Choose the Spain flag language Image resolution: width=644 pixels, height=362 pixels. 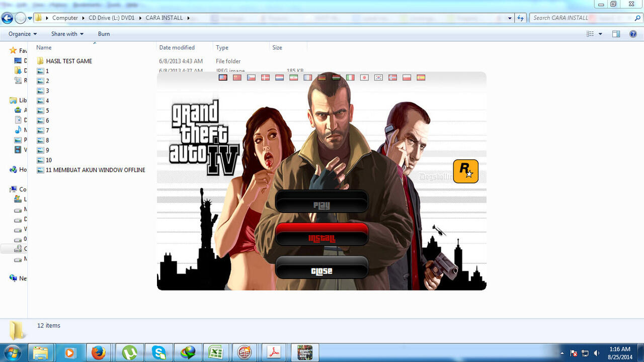[x=421, y=77]
